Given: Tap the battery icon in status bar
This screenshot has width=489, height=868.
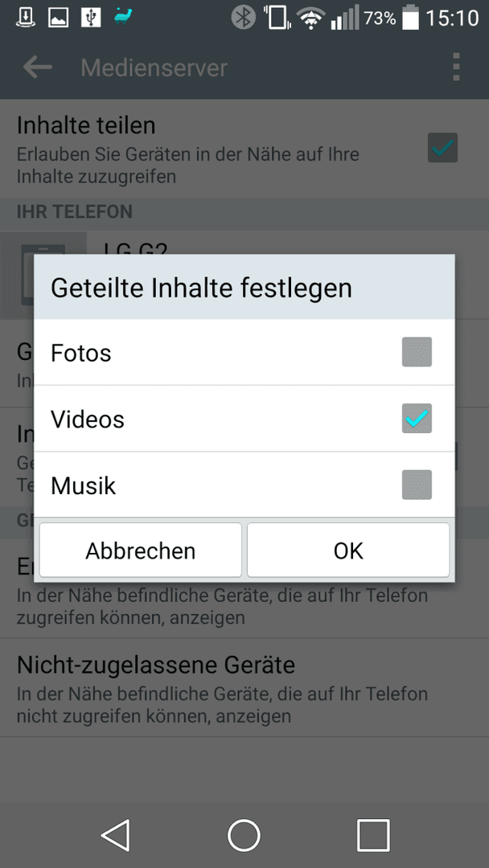Looking at the screenshot, I should click(410, 17).
